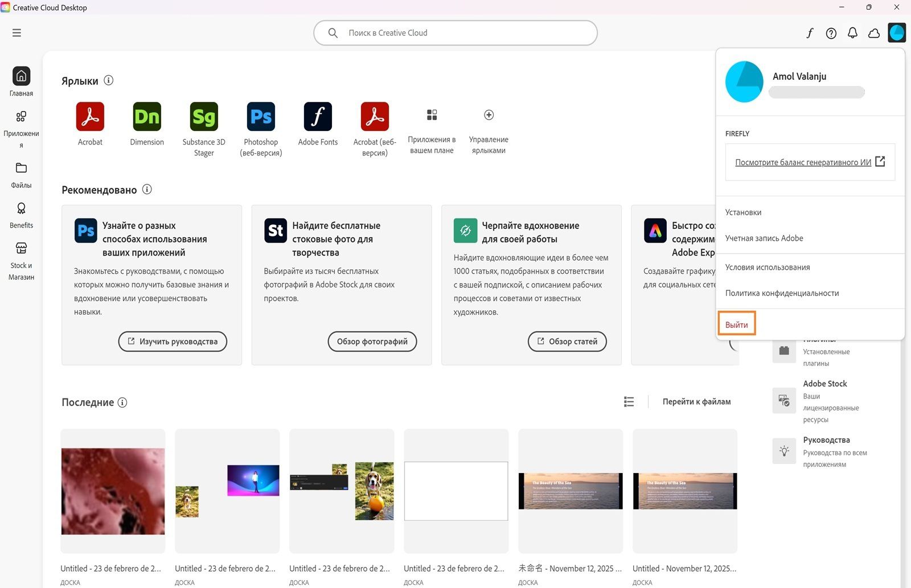911x588 pixels.
Task: Open the help icon in the header
Action: (831, 33)
